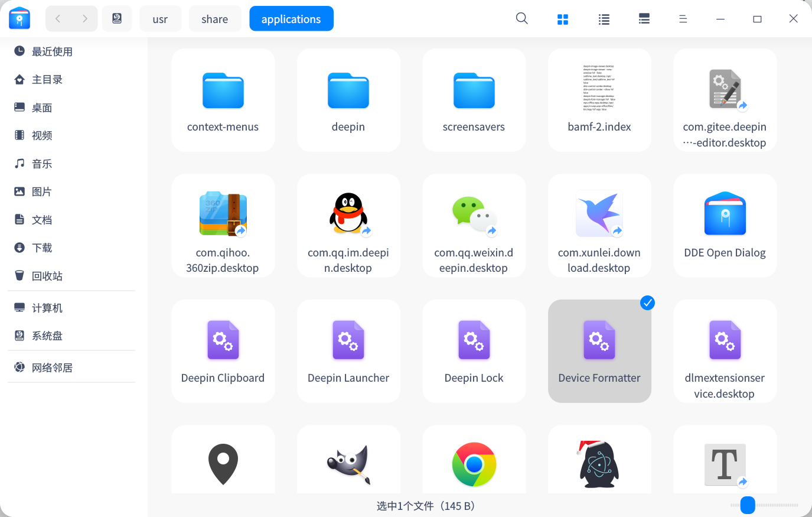This screenshot has height=517, width=812.
Task: Select the bamf-2.index file thumbnail
Action: 599,88
